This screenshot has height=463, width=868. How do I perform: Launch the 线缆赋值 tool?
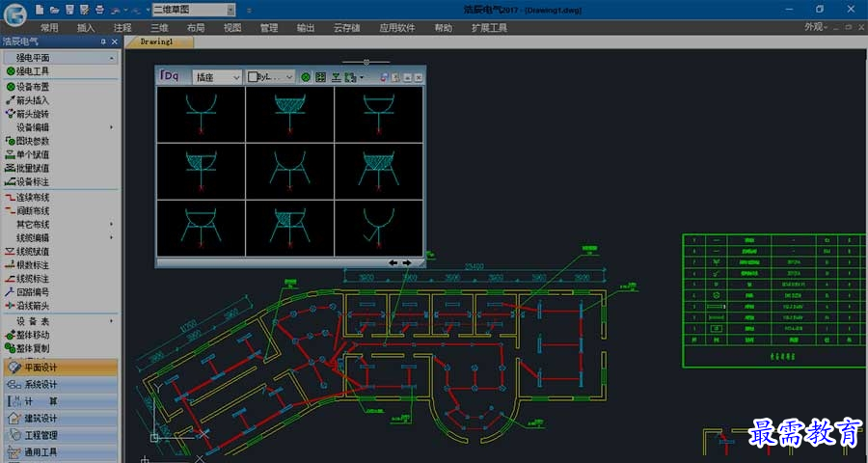click(27, 252)
